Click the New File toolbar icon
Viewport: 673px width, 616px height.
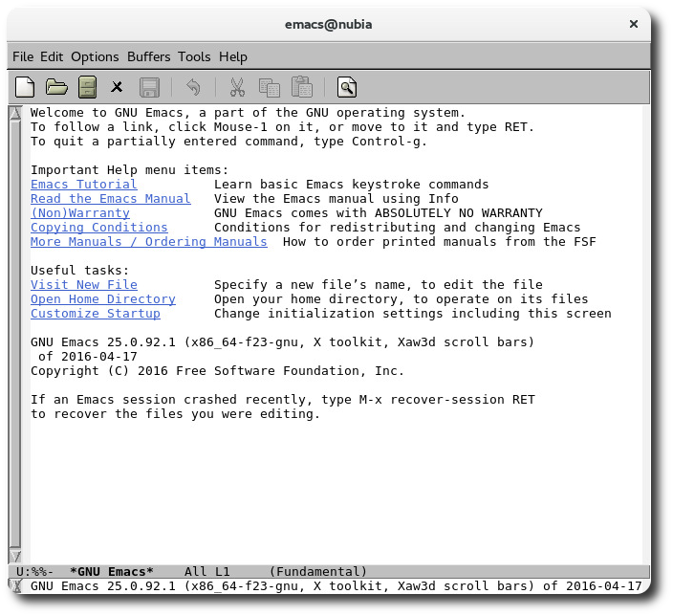point(26,88)
